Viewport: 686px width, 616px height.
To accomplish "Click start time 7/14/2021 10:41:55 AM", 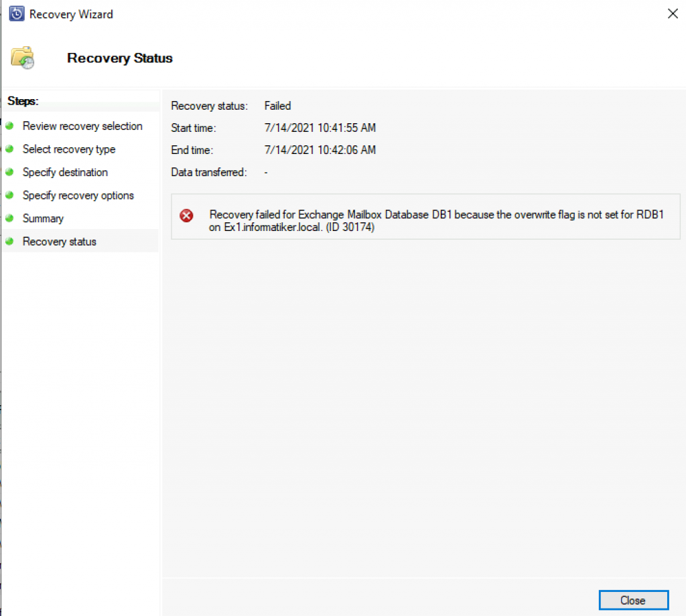I will (320, 128).
